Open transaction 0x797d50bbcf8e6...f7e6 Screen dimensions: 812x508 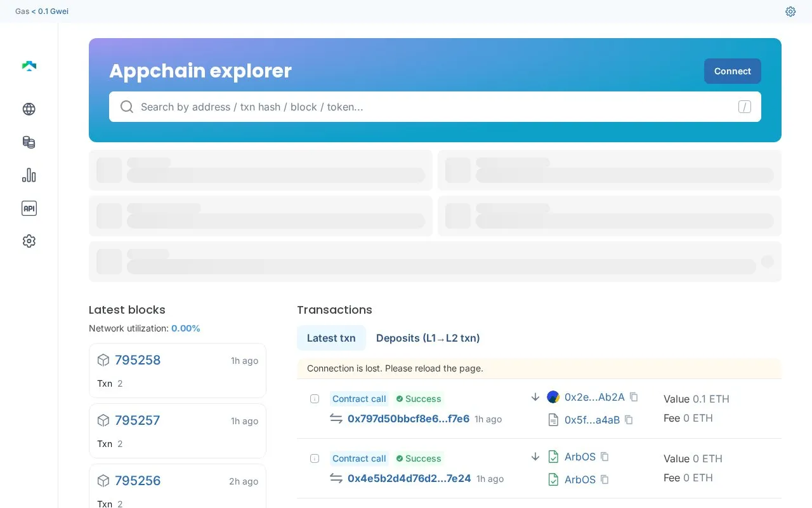tap(409, 418)
